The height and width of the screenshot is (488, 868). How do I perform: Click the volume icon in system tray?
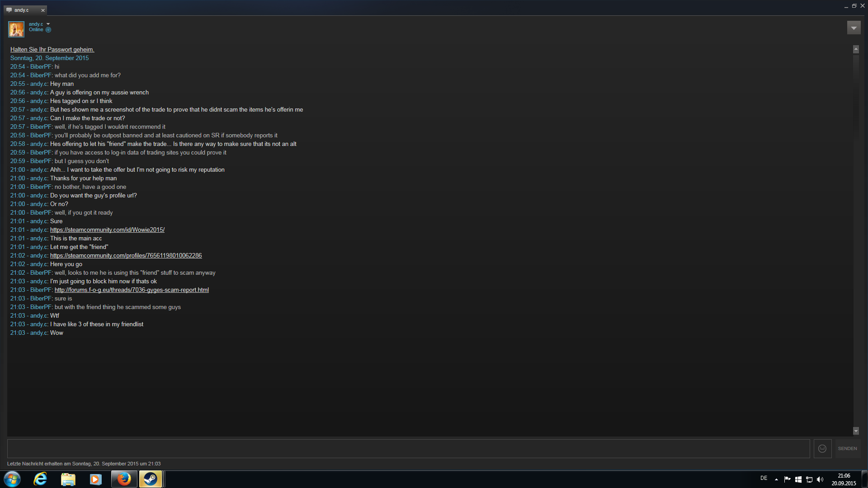point(820,479)
